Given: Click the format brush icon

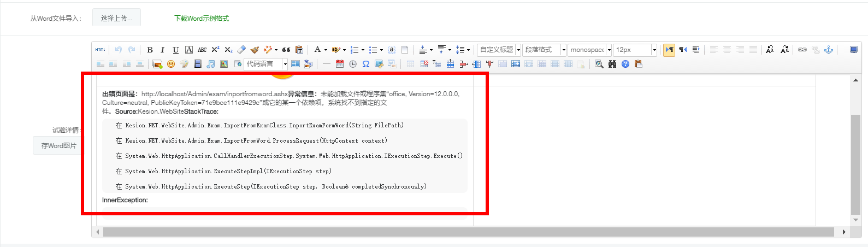Looking at the screenshot, I should click(x=255, y=50).
